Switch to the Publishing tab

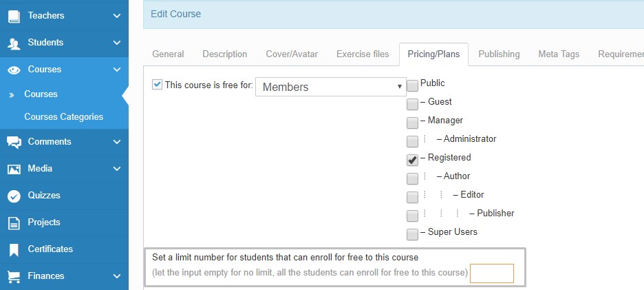point(499,54)
